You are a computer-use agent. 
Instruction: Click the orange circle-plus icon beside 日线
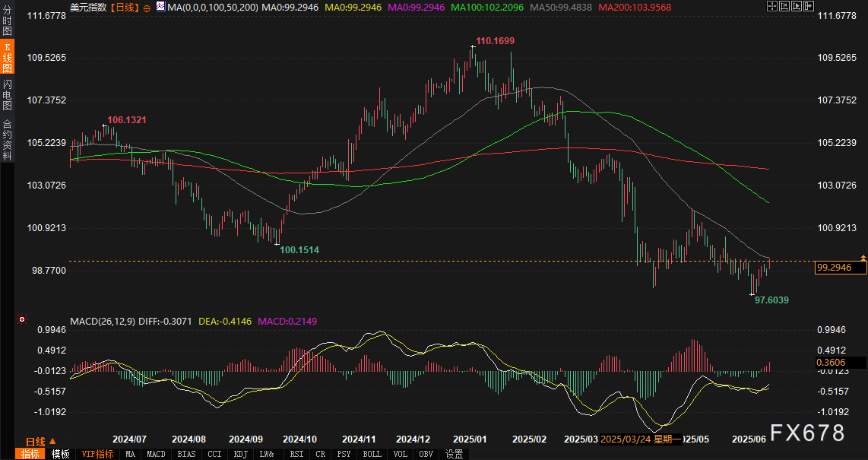tap(147, 7)
